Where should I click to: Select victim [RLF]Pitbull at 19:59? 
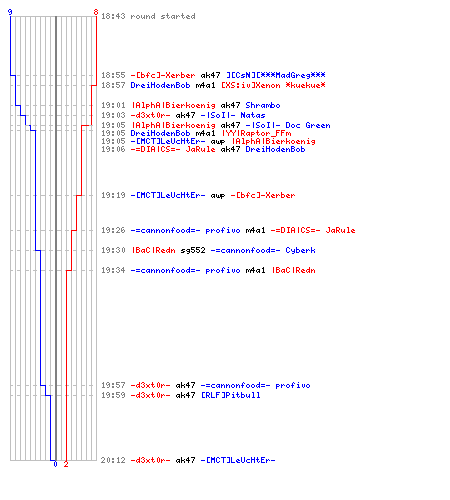230,395
